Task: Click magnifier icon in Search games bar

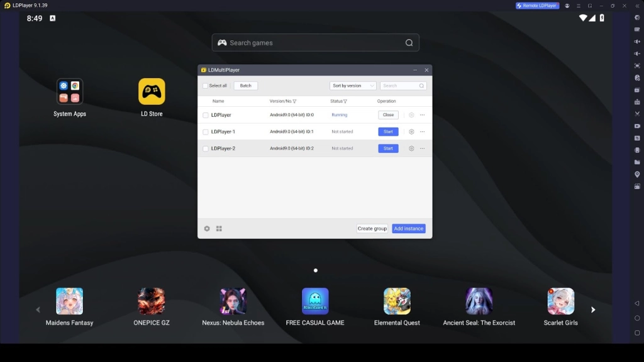Action: [409, 43]
